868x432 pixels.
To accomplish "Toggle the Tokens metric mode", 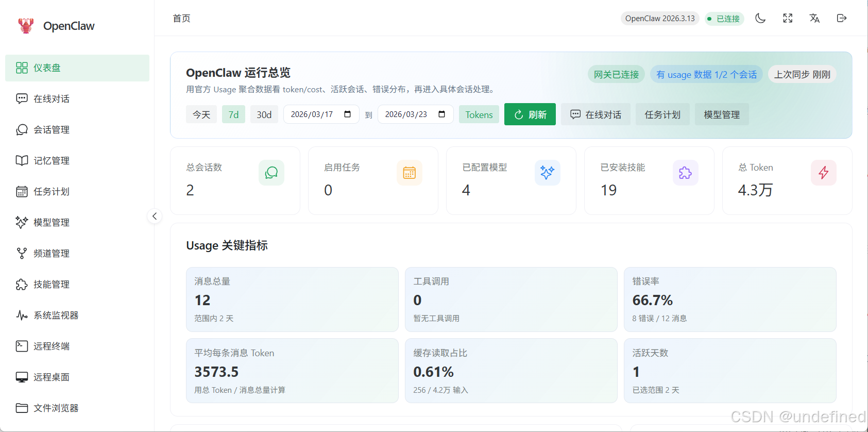I will click(479, 114).
